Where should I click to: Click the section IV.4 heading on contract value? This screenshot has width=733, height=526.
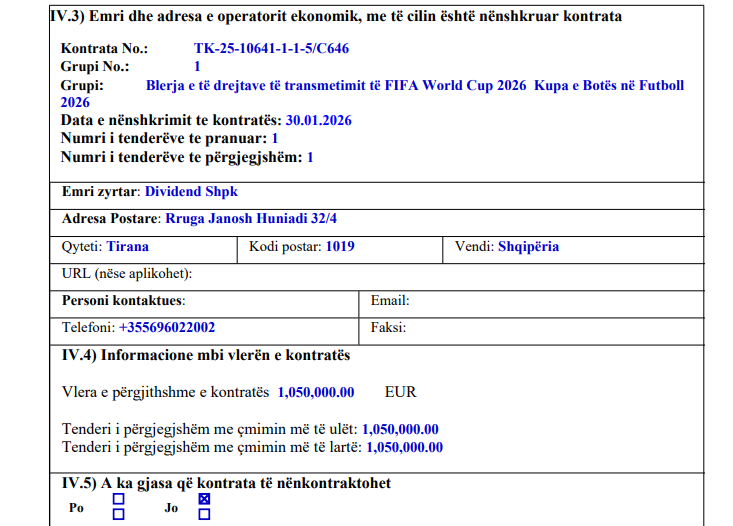click(x=206, y=355)
